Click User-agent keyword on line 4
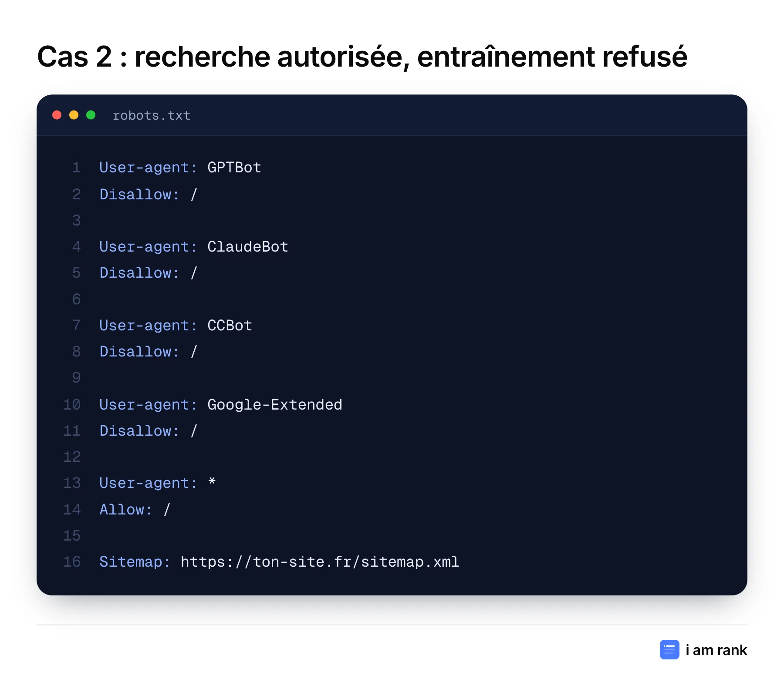 pos(148,247)
